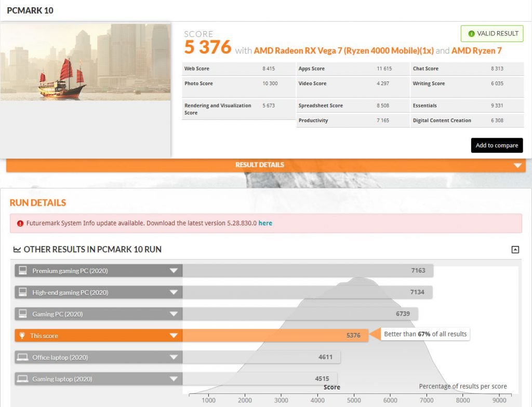This screenshot has height=407, width=532.
Task: Expand the This score dropdown arrow
Action: click(x=174, y=336)
